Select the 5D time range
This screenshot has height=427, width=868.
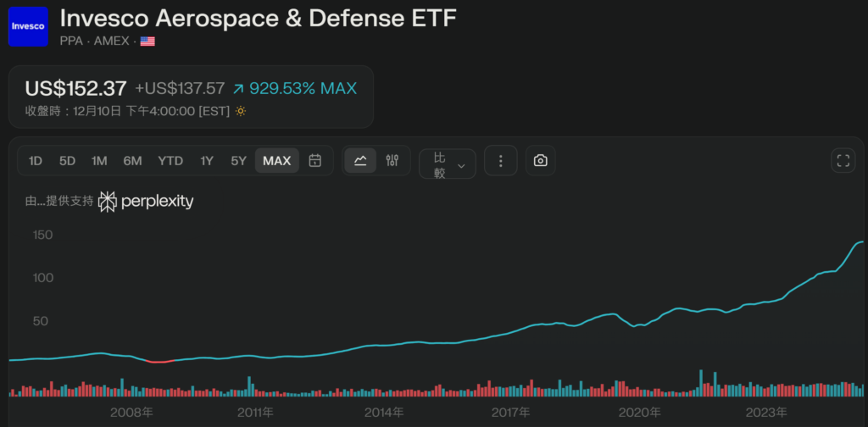(67, 161)
